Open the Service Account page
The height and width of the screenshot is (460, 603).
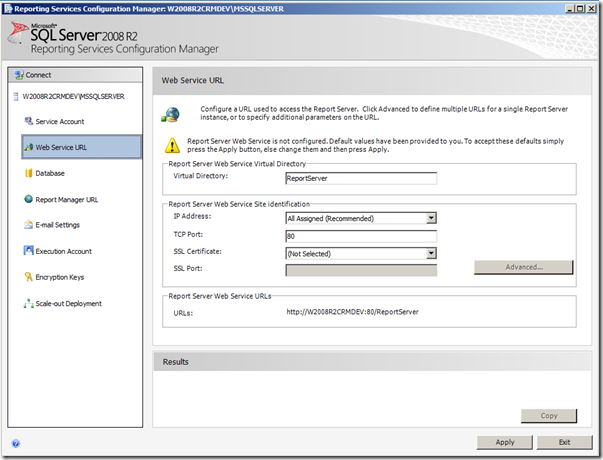point(60,122)
